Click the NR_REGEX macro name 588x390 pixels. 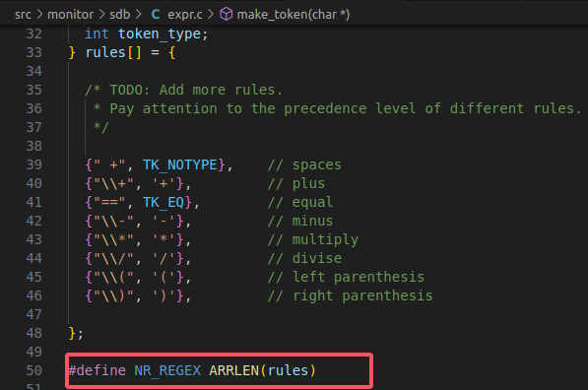coord(167,371)
